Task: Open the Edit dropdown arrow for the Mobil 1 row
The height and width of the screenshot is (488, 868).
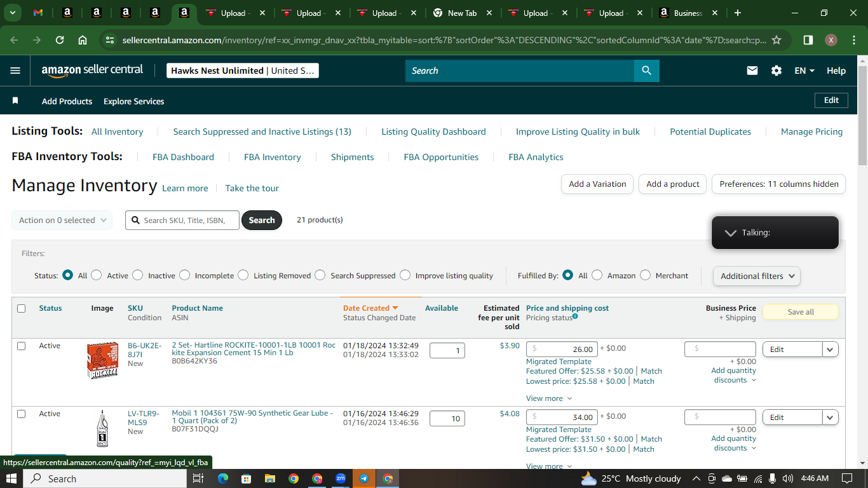Action: pos(831,417)
